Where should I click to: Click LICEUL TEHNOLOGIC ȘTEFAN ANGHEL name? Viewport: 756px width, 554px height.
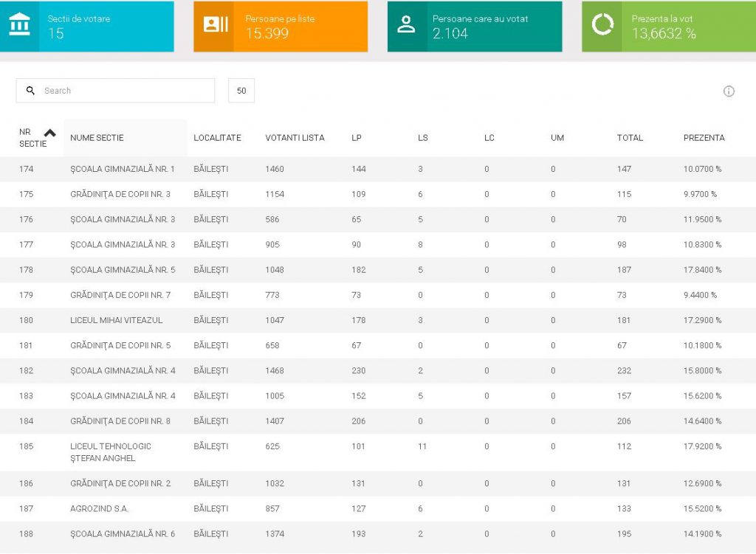coord(111,452)
